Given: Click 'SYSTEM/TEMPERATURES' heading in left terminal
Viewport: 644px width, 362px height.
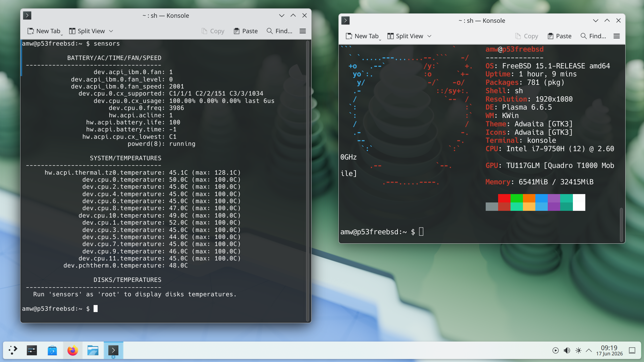Looking at the screenshot, I should (125, 158).
